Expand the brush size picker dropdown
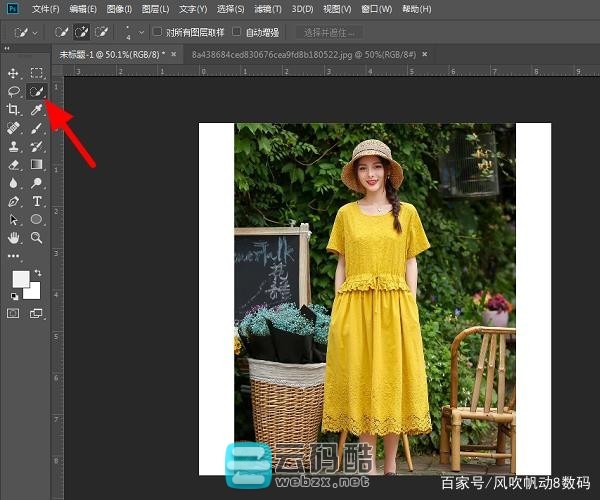Image resolution: width=600 pixels, height=500 pixels. pos(141,33)
